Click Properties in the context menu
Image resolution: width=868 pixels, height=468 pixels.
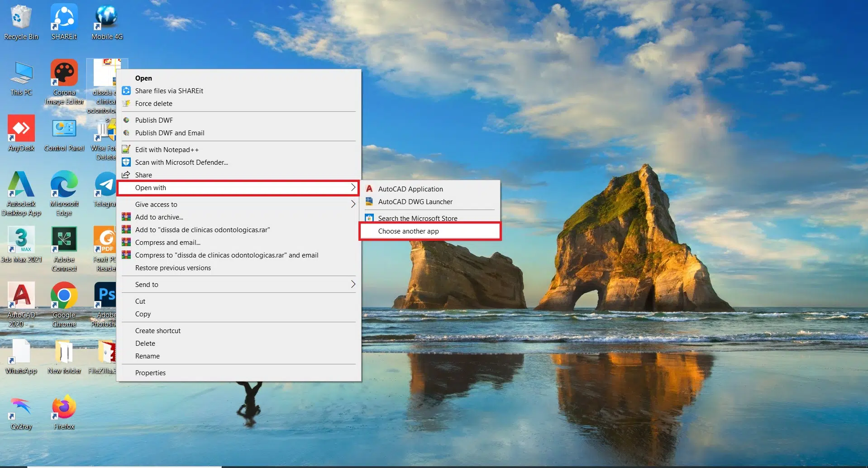click(x=150, y=373)
